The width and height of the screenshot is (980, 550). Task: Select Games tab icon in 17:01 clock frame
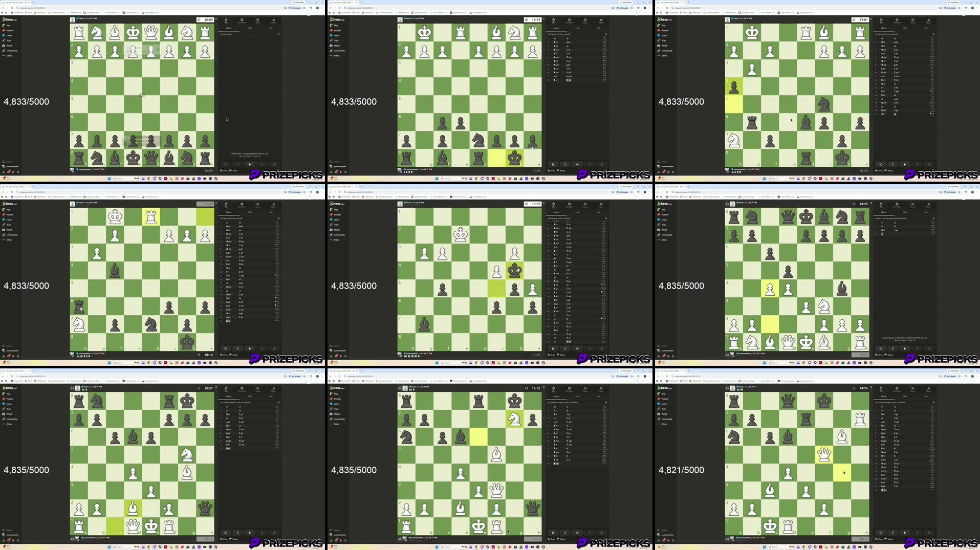pyautogui.click(x=912, y=20)
